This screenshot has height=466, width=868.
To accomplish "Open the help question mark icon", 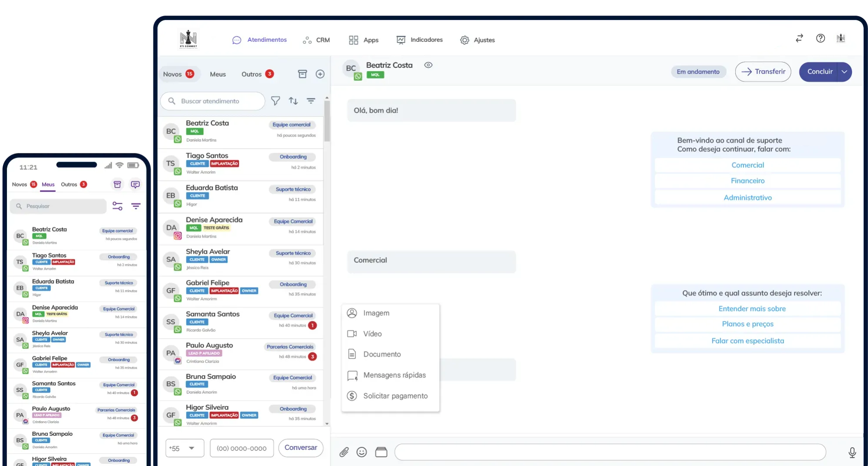I will coord(820,38).
